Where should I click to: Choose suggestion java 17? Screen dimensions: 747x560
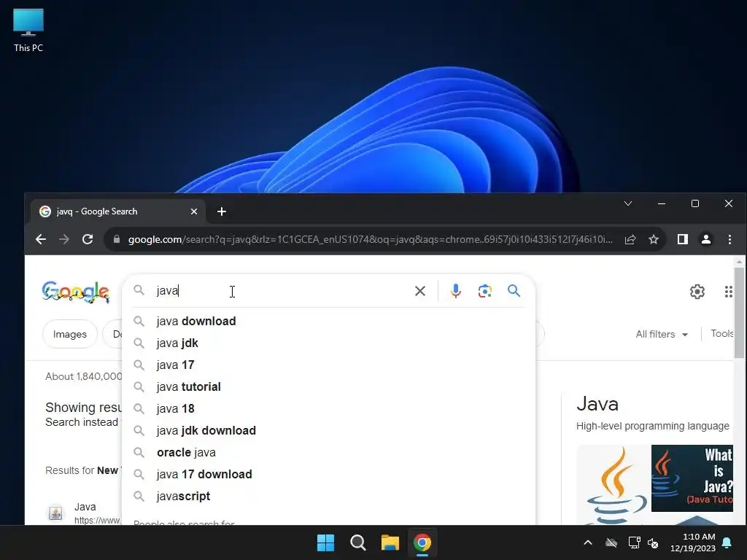[329, 365]
